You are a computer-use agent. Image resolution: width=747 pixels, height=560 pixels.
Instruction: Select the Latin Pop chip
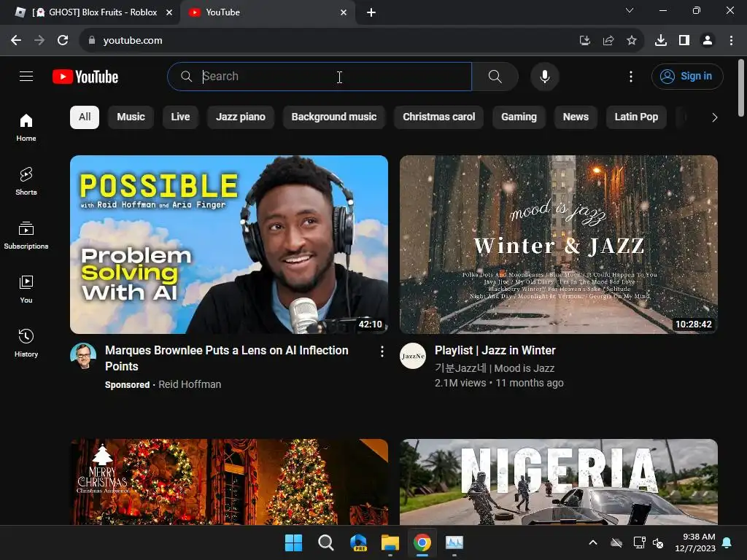tap(636, 117)
